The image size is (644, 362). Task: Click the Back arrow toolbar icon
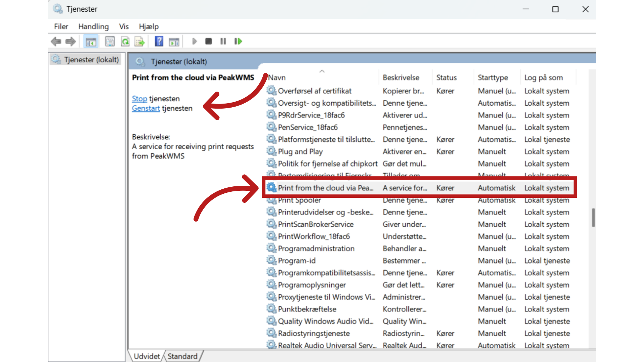(56, 42)
